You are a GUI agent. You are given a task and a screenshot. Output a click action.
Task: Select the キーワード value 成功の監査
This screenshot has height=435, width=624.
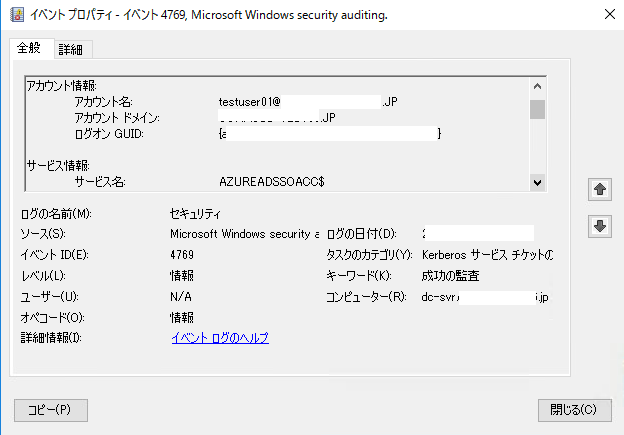pyautogui.click(x=451, y=276)
